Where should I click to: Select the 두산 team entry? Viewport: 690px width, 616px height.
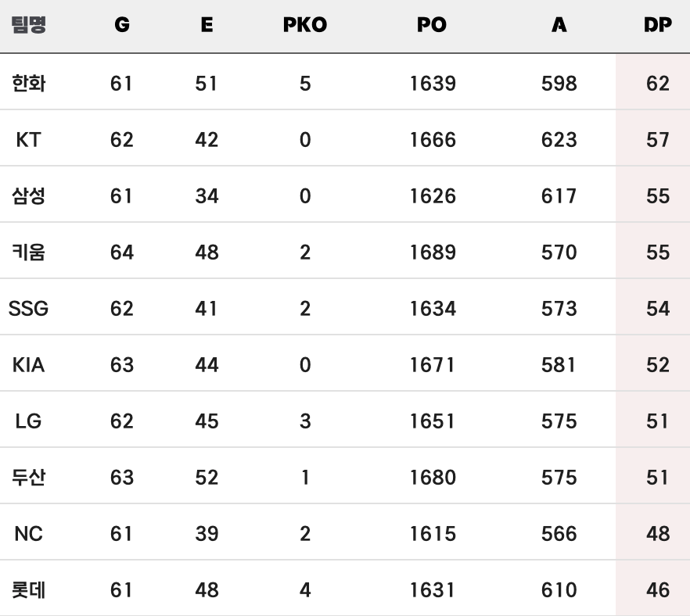coord(29,478)
